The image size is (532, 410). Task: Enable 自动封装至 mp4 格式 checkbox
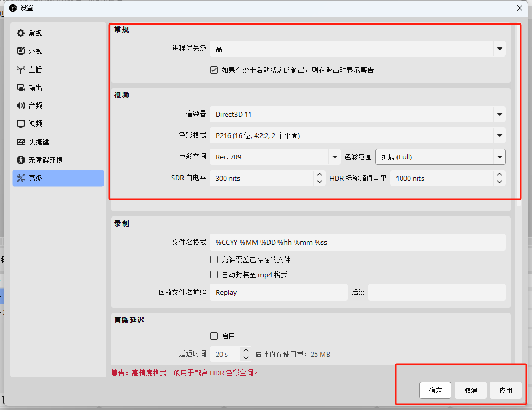click(214, 275)
